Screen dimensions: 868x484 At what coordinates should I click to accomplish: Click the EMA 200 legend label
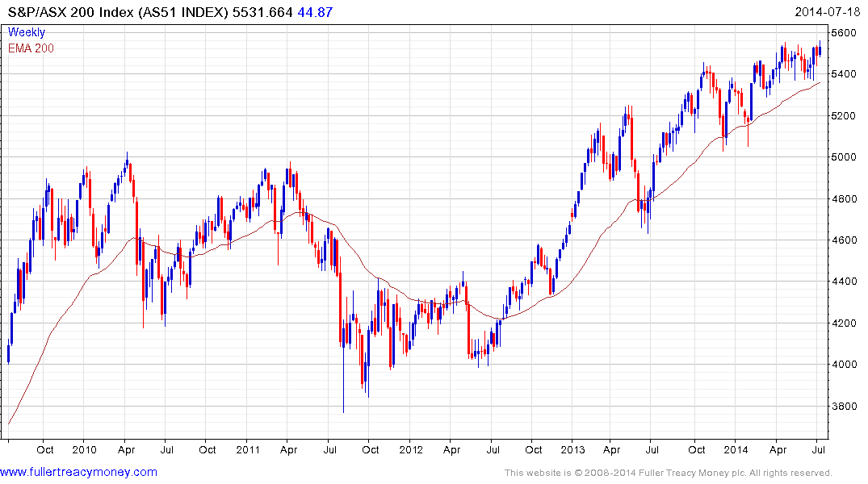click(31, 48)
